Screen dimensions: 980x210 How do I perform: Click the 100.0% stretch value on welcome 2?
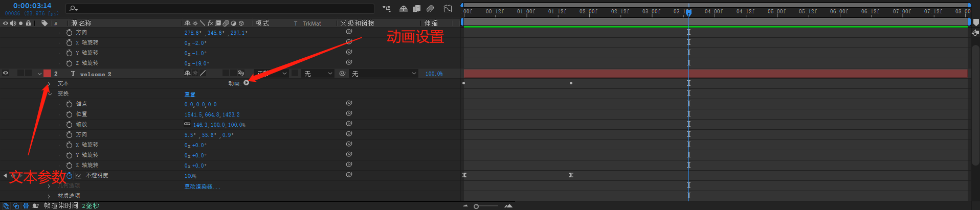(x=434, y=74)
